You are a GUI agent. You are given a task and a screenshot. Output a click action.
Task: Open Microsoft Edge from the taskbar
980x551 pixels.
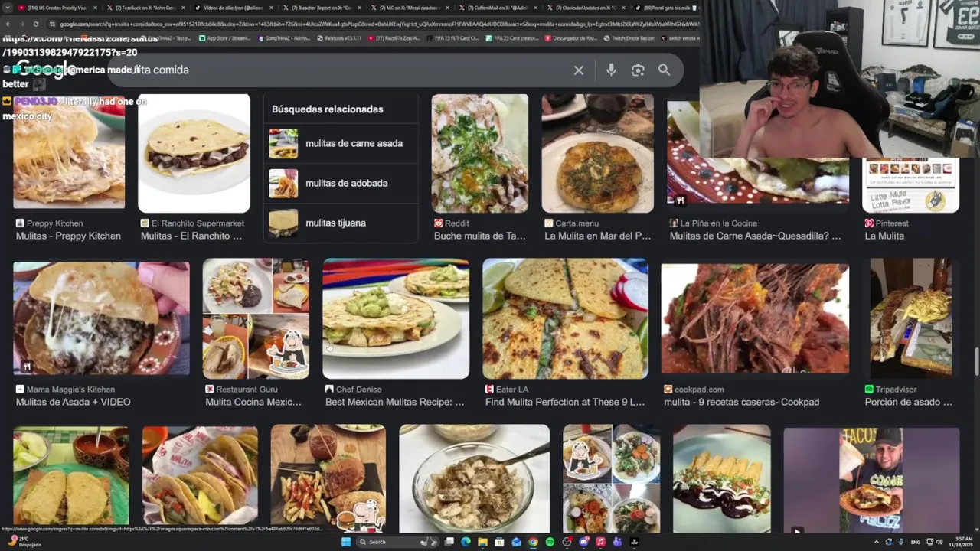[465, 542]
